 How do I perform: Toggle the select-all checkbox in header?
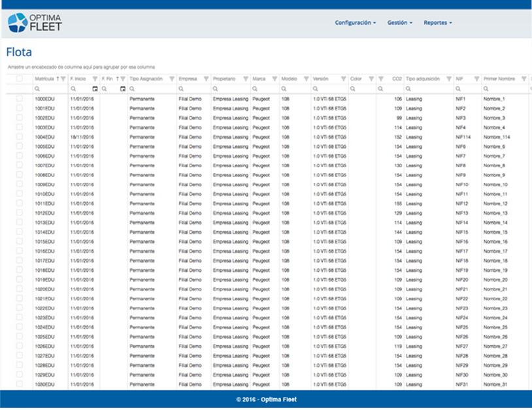click(x=20, y=79)
